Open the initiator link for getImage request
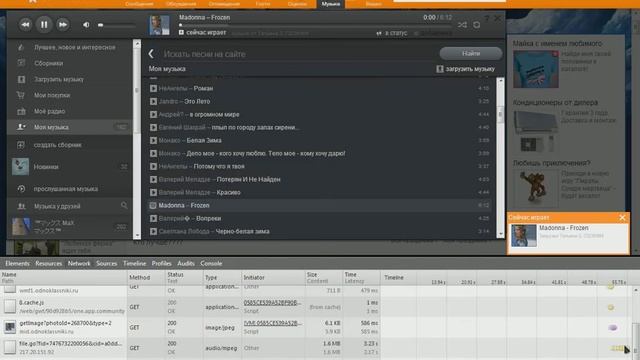The image size is (640, 360). 272,323
